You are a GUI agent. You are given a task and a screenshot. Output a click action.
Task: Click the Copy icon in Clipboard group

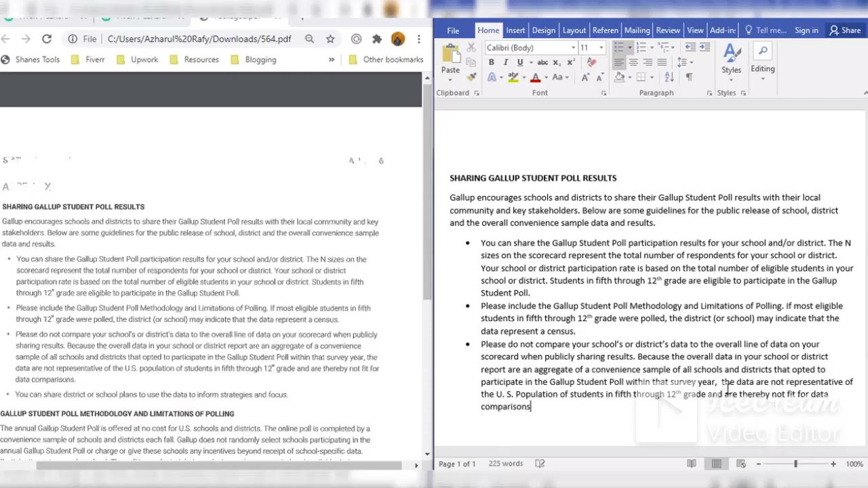(471, 62)
